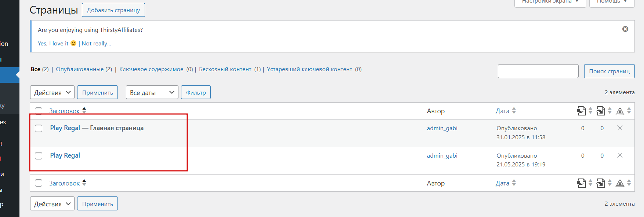Dismiss the ThirstyAffiliates notice with close icon
This screenshot has width=644, height=217.
pyautogui.click(x=625, y=29)
